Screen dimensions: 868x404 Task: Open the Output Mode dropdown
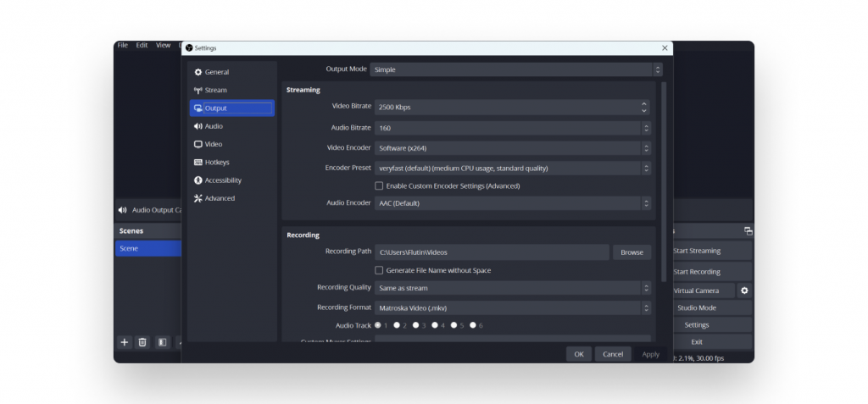tap(516, 69)
